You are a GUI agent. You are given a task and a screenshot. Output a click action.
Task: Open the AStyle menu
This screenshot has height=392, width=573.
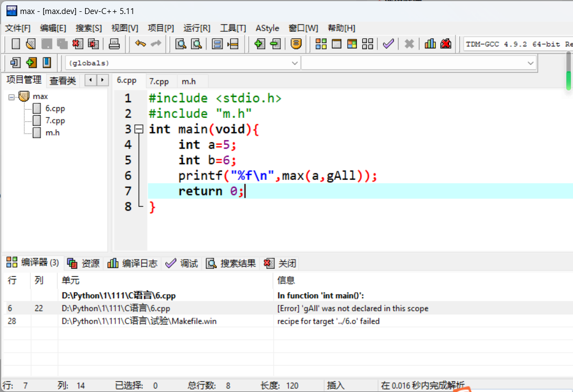pyautogui.click(x=267, y=28)
